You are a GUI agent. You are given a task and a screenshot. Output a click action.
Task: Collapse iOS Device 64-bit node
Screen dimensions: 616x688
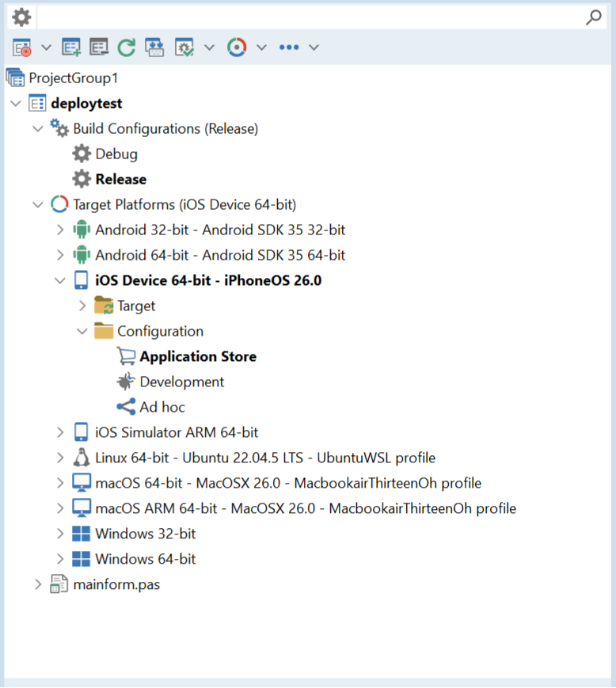tap(60, 281)
